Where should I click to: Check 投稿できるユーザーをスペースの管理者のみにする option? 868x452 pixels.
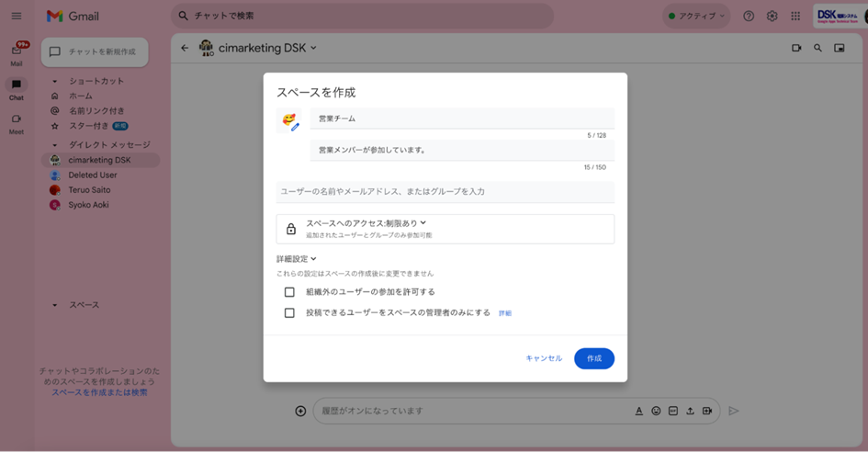pyautogui.click(x=289, y=313)
